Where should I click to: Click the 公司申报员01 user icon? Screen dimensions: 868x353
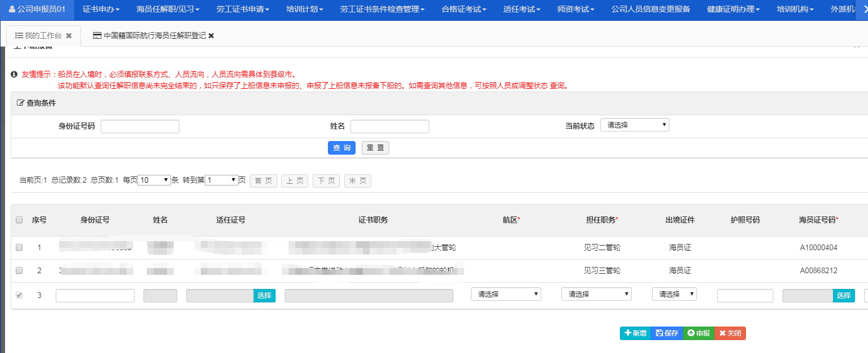(12, 9)
